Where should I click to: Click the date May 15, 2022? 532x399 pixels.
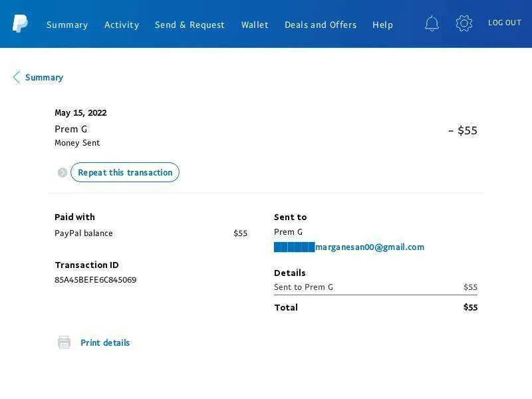(80, 112)
